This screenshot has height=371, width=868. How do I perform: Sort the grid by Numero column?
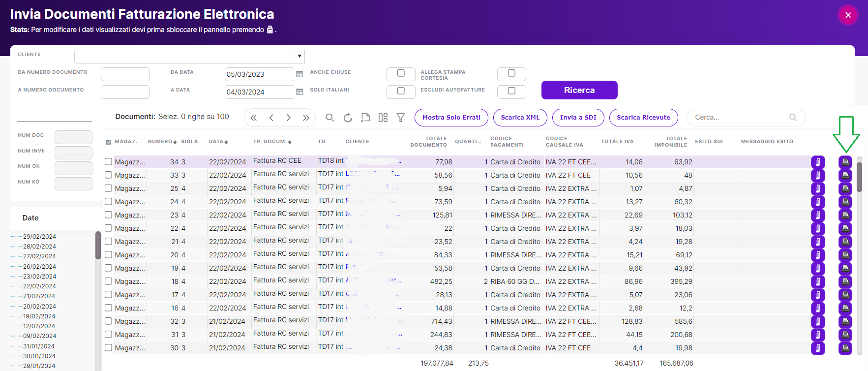click(162, 142)
